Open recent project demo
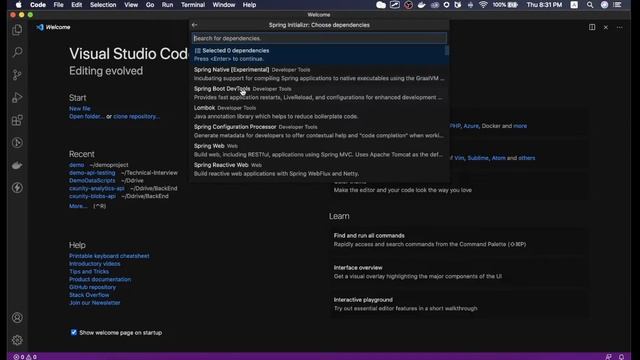This screenshot has height=360, width=640. tap(76, 165)
